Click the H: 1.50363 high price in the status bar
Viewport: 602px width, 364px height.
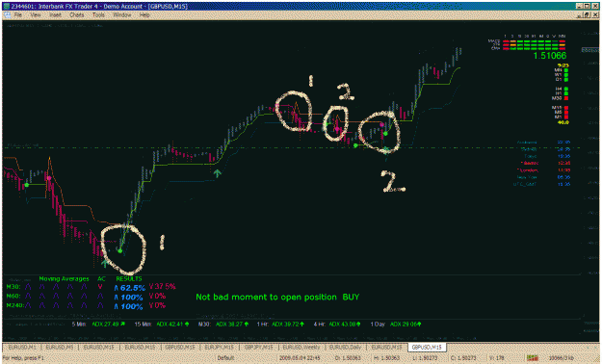coord(386,357)
